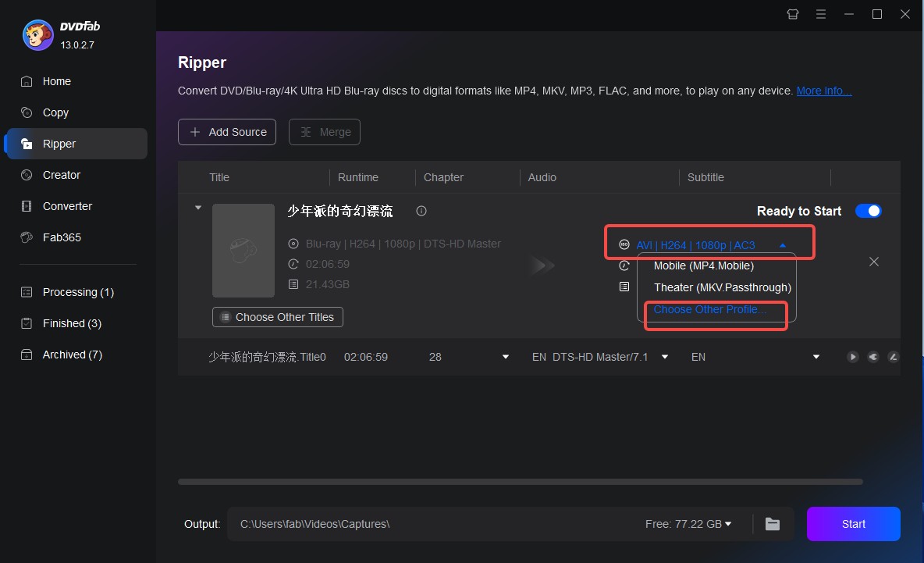This screenshot has width=924, height=563.
Task: Open Fab365 from the sidebar
Action: click(x=76, y=237)
